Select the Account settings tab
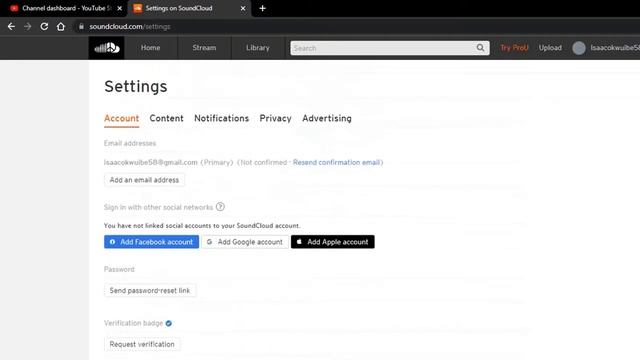The height and width of the screenshot is (360, 640). [122, 118]
